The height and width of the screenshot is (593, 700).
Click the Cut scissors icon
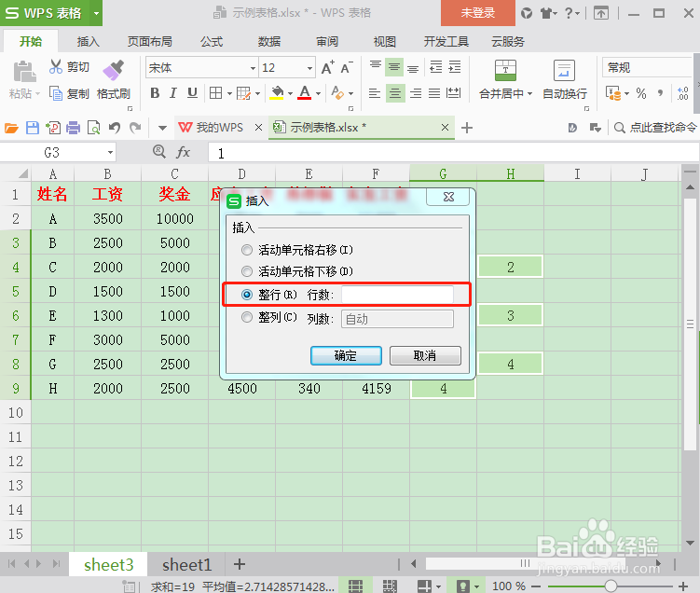coord(55,67)
